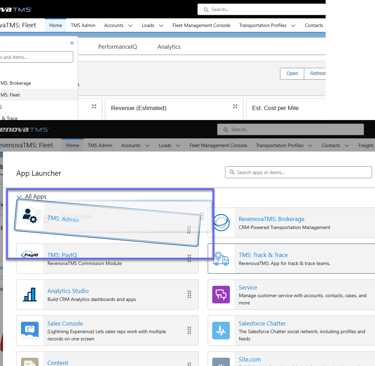Open Fleet Management Console tab in upper window
Viewport: 375px width, 366px height.
click(x=201, y=25)
